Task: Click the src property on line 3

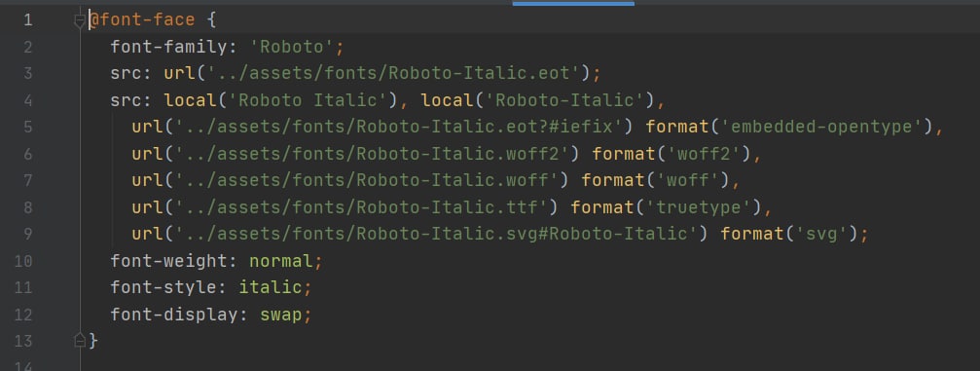Action: [127, 74]
